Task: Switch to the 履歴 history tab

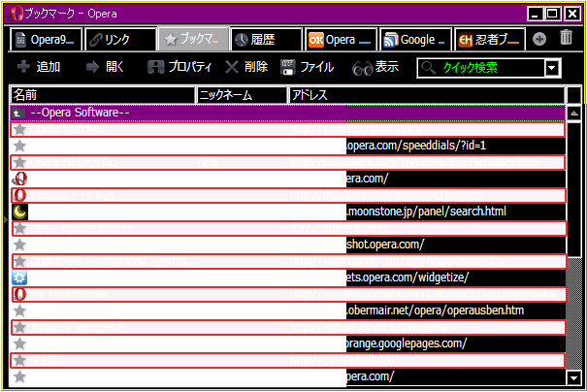Action: [x=267, y=39]
